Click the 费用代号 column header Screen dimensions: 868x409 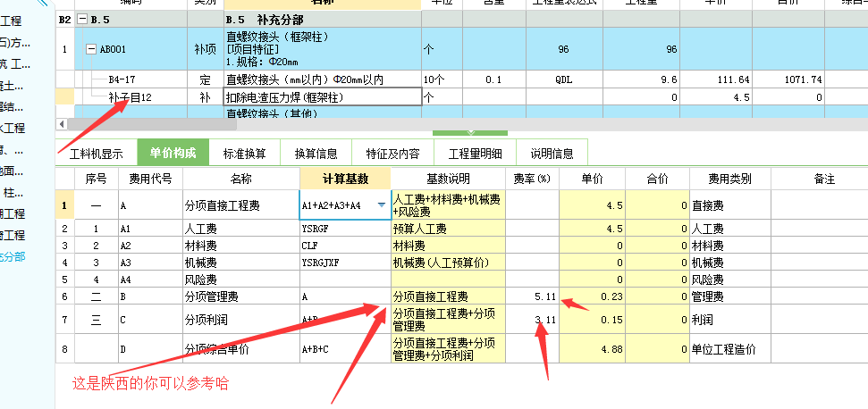click(150, 179)
